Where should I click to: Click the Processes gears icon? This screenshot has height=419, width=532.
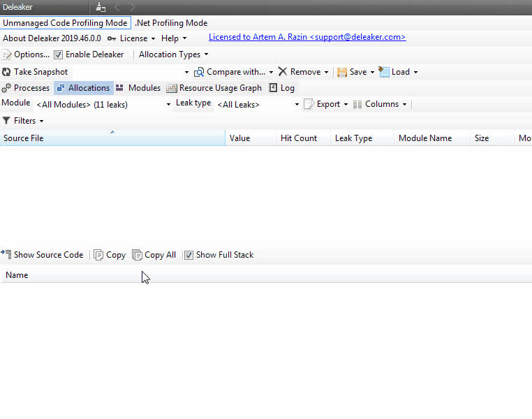click(x=6, y=88)
